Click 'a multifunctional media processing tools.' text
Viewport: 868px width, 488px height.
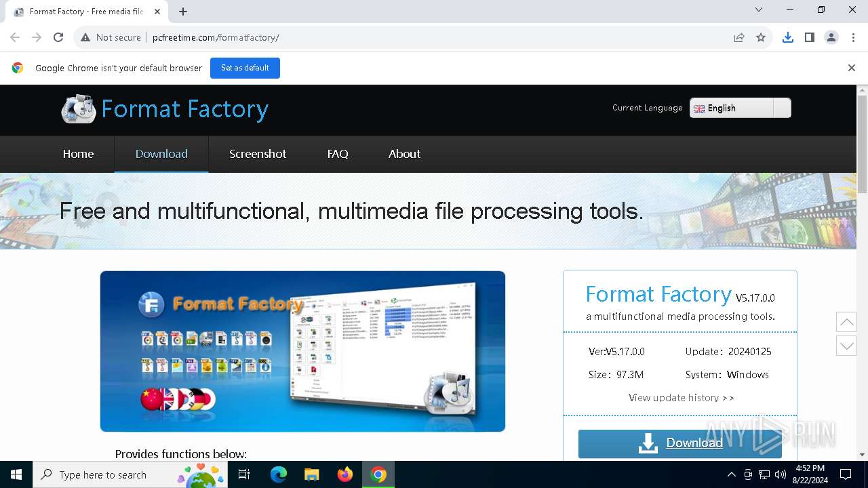point(680,317)
